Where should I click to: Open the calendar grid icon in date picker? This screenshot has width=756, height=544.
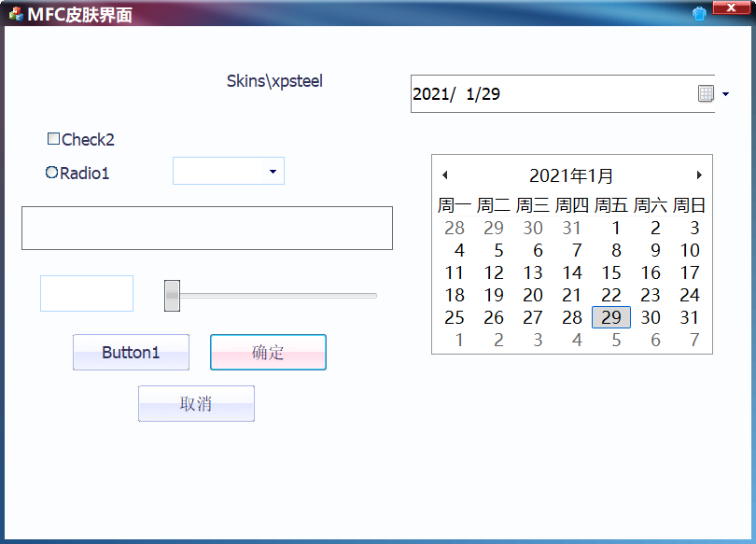point(707,93)
